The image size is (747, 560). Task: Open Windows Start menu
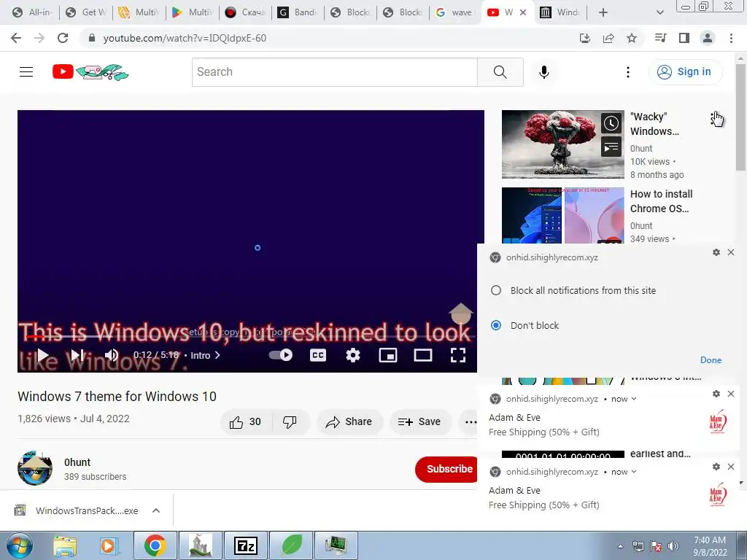19,545
